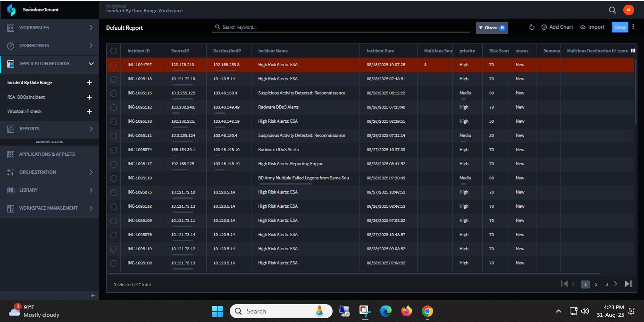The width and height of the screenshot is (644, 322).
Task: Expand the Workspaces sidebar section
Action: coord(50,28)
